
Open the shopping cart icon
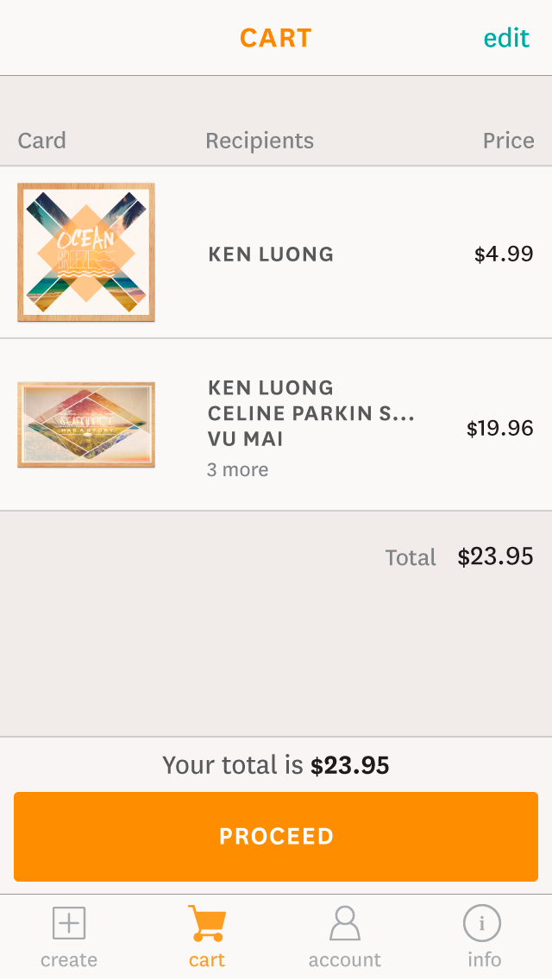pyautogui.click(x=207, y=923)
